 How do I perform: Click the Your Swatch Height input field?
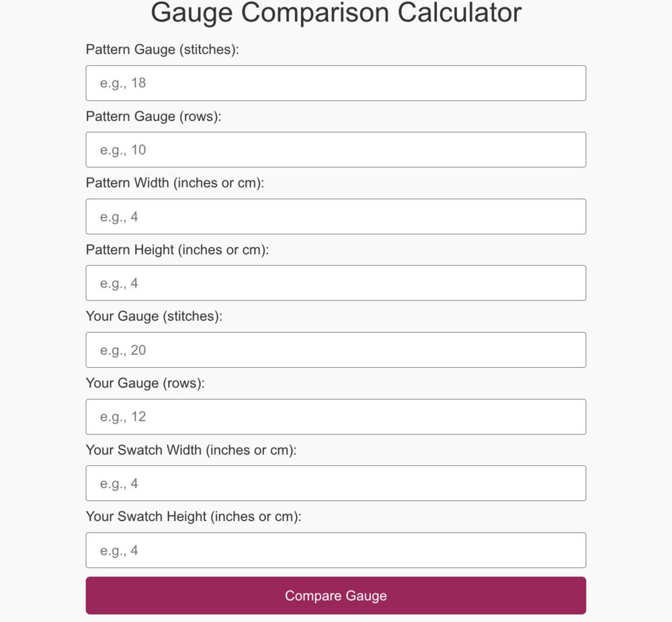pos(336,549)
